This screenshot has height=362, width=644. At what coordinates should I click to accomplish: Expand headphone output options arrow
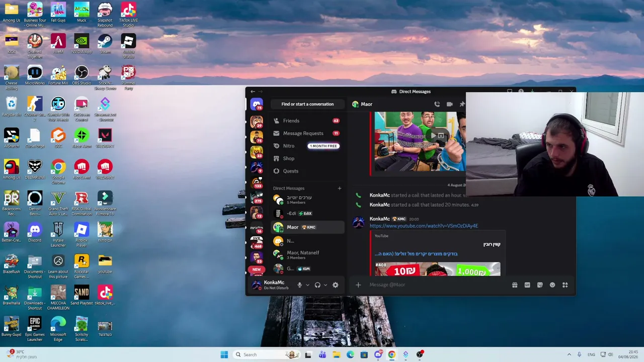[x=326, y=285]
